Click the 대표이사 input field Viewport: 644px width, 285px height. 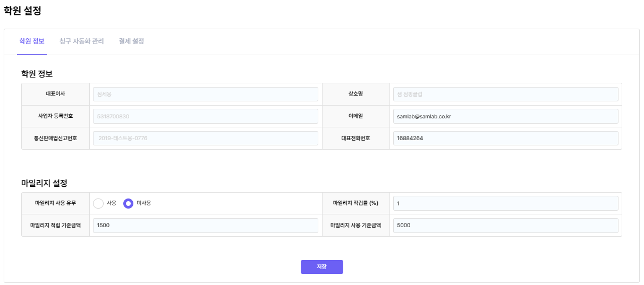pyautogui.click(x=206, y=94)
